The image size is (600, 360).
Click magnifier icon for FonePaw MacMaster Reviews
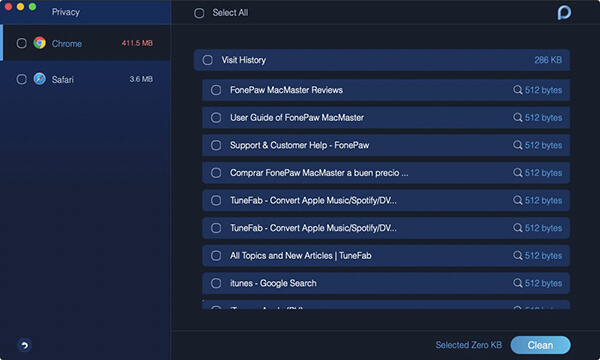click(517, 90)
